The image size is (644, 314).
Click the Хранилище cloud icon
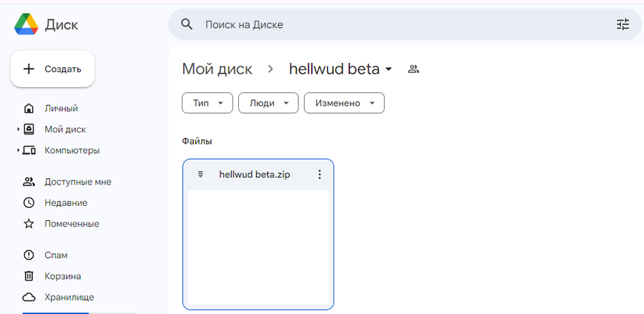29,297
